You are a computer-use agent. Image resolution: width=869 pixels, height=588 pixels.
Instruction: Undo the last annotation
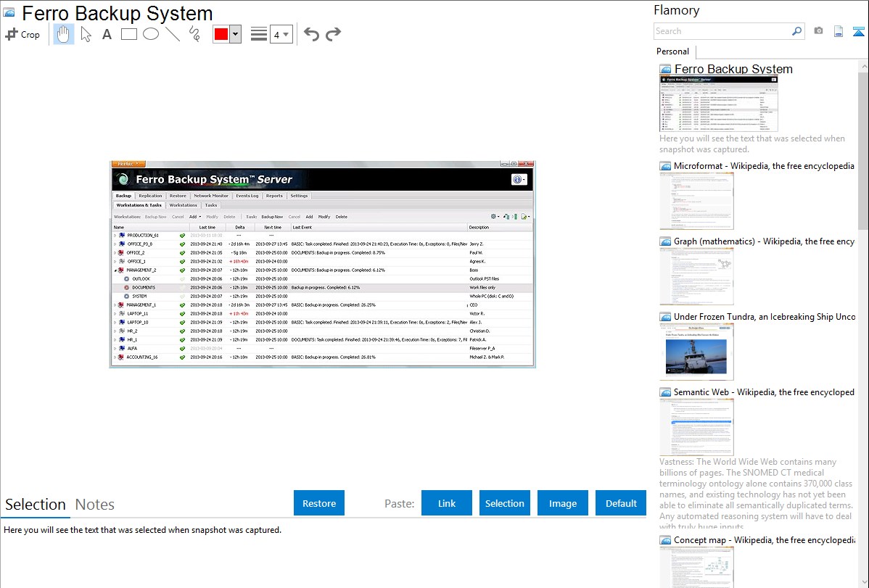311,34
